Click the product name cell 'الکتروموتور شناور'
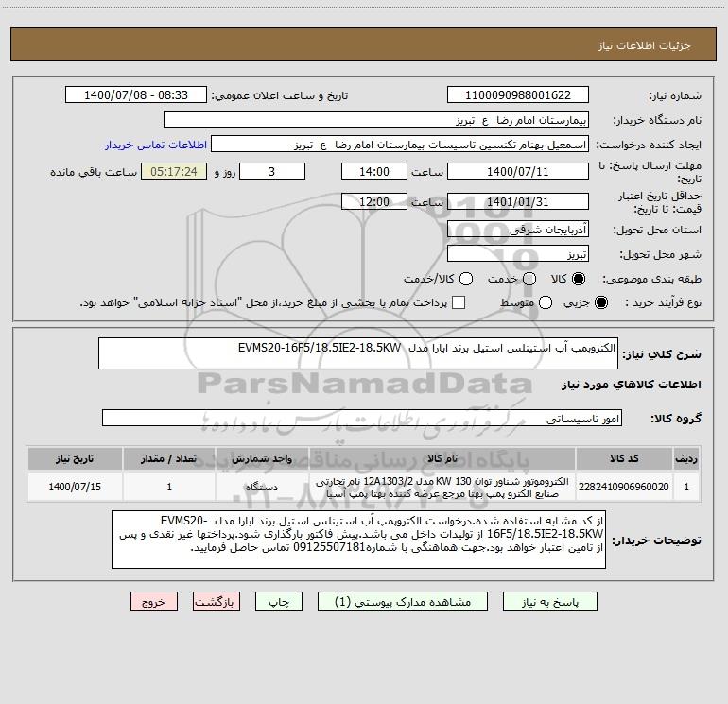Viewport: 728px width, 704px height. coord(442,488)
